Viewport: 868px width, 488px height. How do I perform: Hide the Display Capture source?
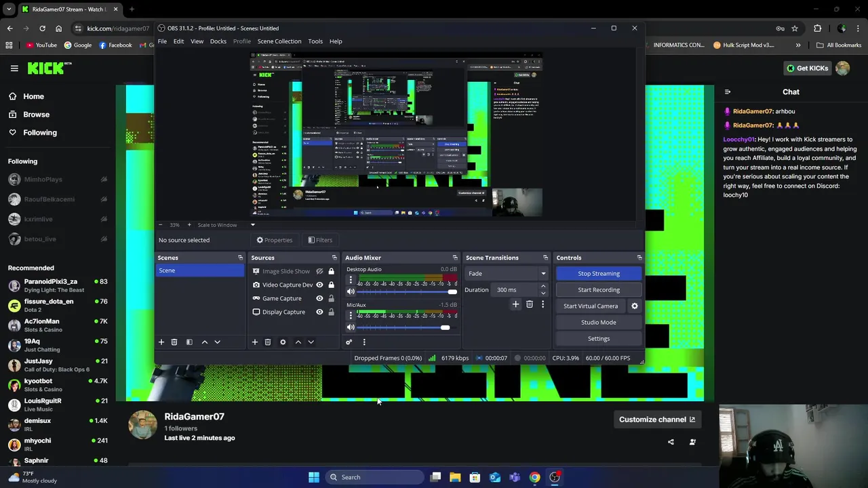(x=319, y=312)
